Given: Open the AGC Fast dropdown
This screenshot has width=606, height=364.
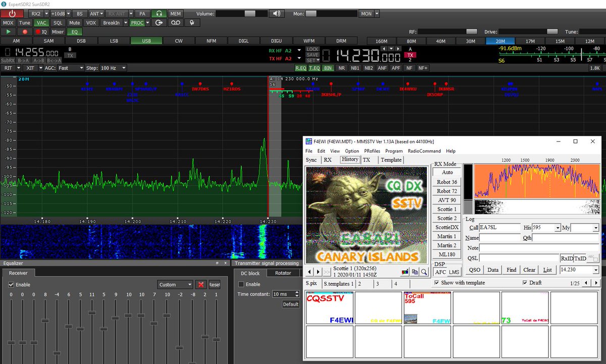Looking at the screenshot, I should coord(71,68).
